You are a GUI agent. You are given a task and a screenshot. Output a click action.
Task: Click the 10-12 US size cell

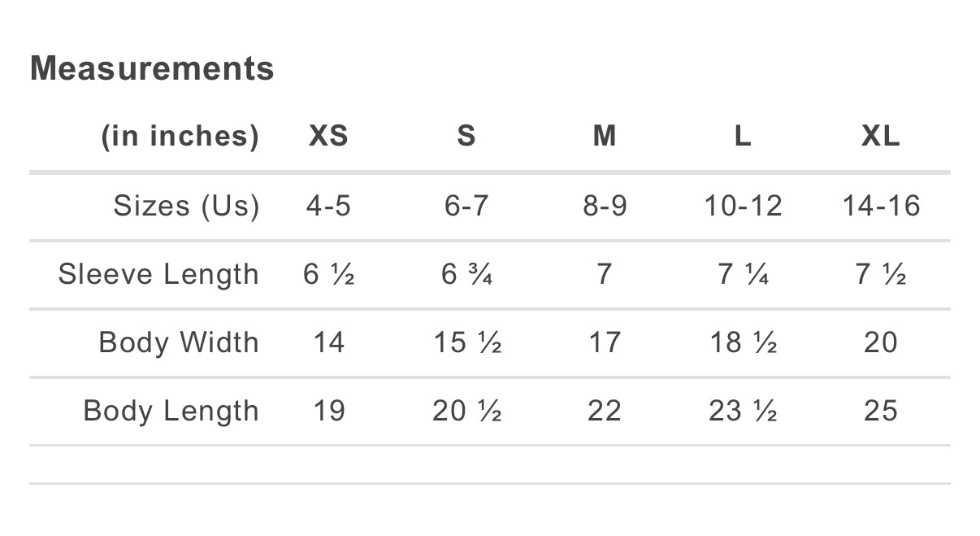click(743, 206)
